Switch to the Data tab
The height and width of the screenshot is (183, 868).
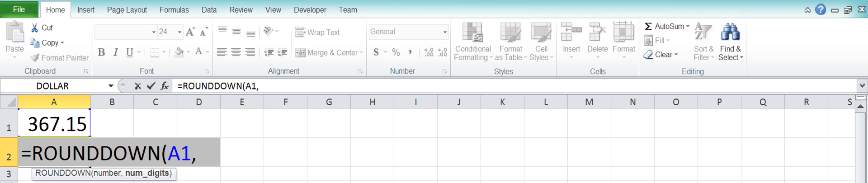point(209,10)
